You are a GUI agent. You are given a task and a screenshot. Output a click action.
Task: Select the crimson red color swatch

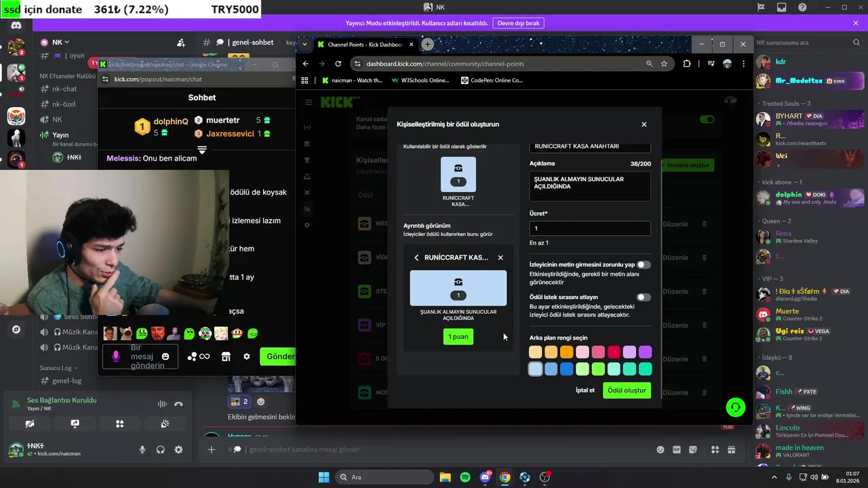[x=614, y=352]
